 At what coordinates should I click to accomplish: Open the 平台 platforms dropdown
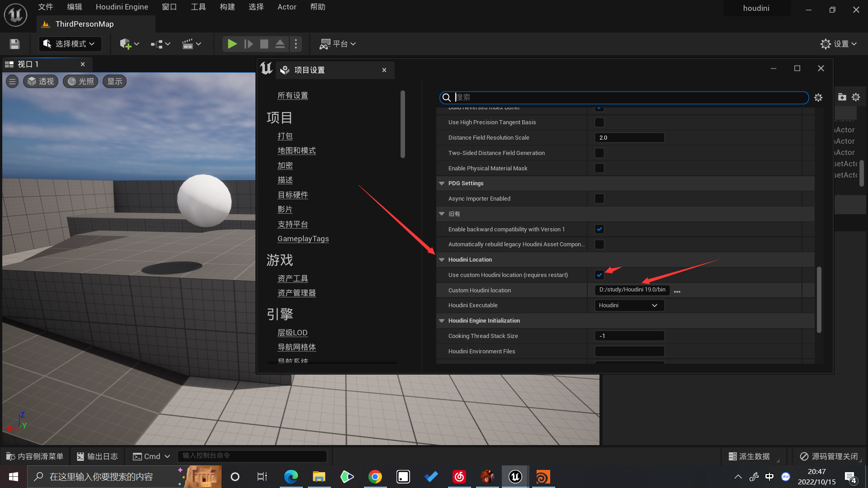coord(338,44)
